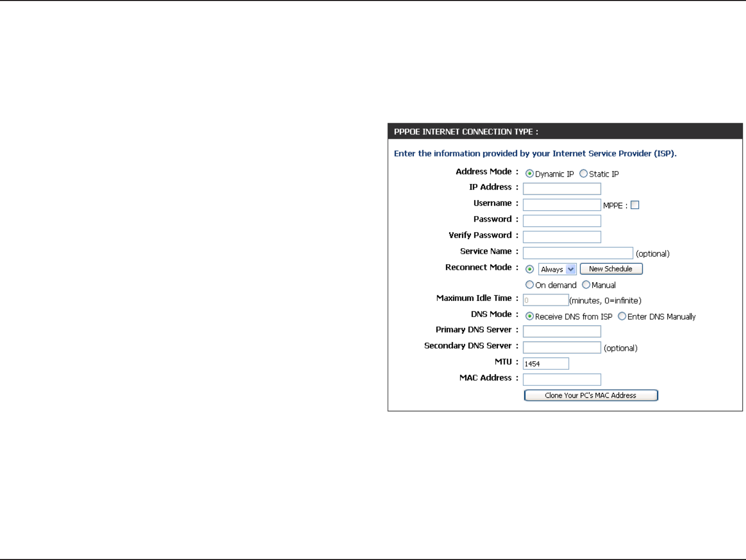The height and width of the screenshot is (560, 746).
Task: Select the Dynamic IP radio button
Action: (529, 174)
